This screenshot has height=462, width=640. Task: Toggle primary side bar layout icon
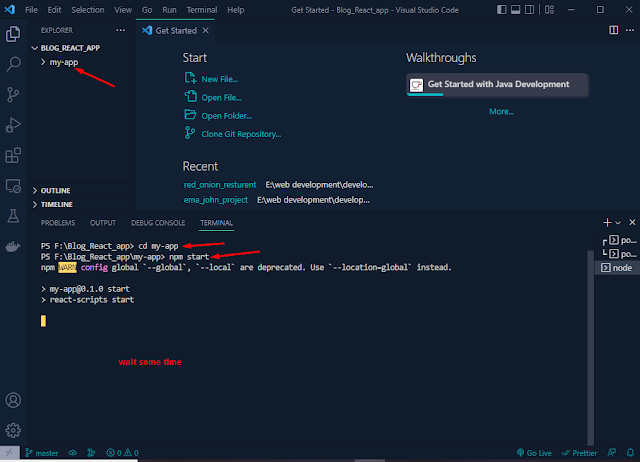[x=502, y=9]
